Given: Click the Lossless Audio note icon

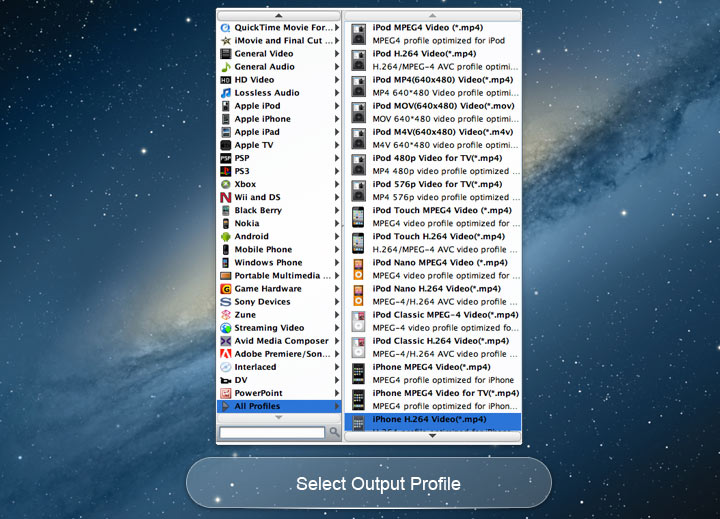Looking at the screenshot, I should pos(225,93).
